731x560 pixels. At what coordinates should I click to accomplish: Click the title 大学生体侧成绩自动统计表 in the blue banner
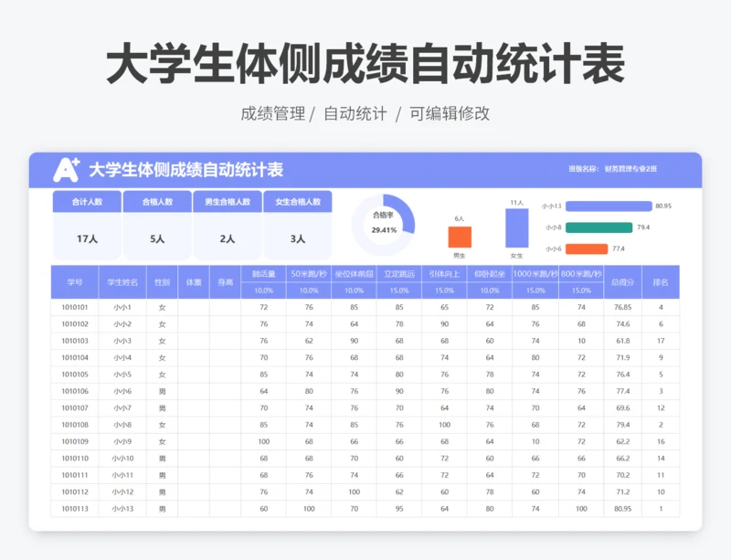[186, 170]
